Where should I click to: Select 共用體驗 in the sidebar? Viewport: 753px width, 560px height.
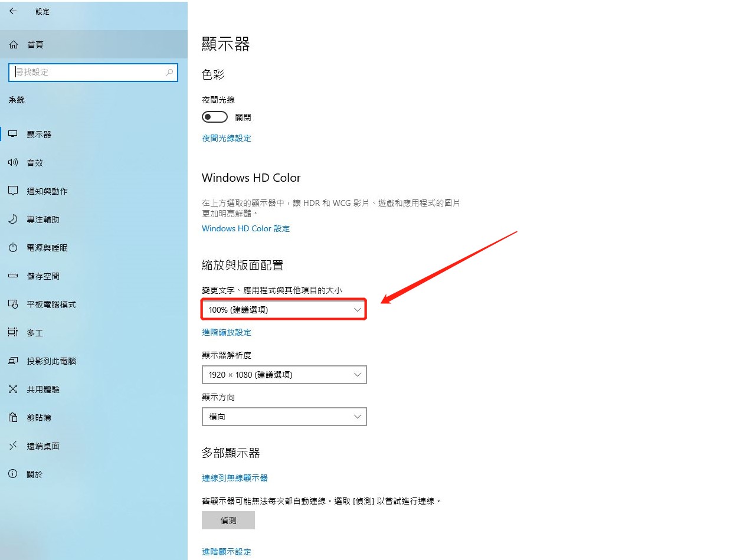[x=94, y=389]
